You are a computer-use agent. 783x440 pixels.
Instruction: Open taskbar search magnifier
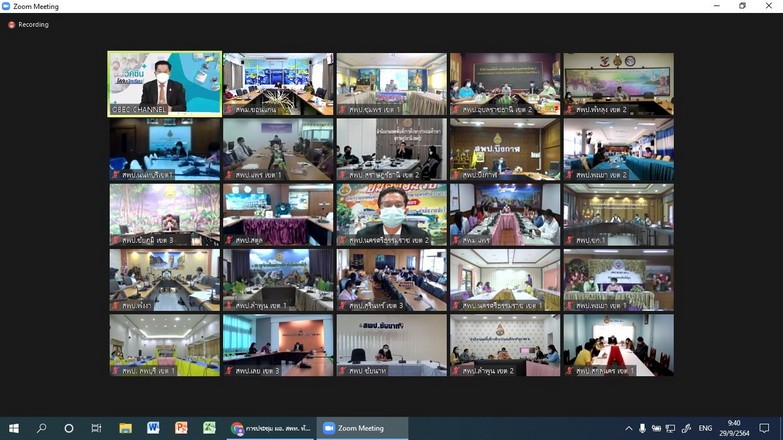(x=41, y=428)
